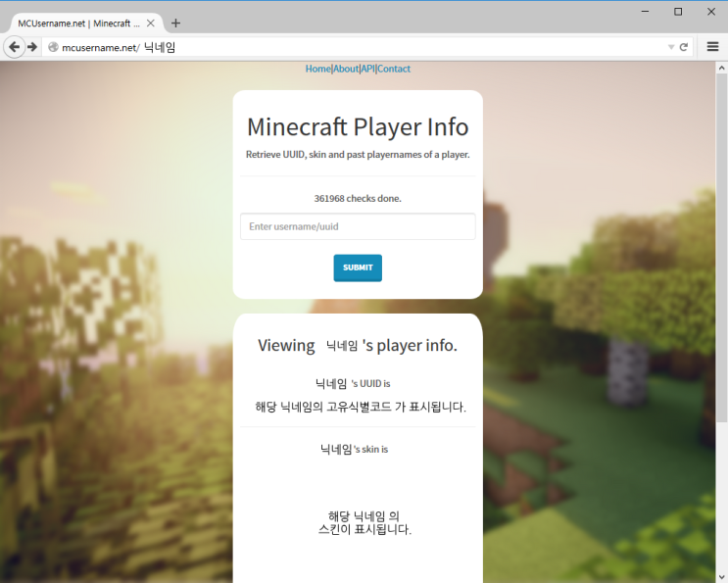Image resolution: width=728 pixels, height=583 pixels.
Task: Click the scrollbar up arrow
Action: (x=721, y=68)
